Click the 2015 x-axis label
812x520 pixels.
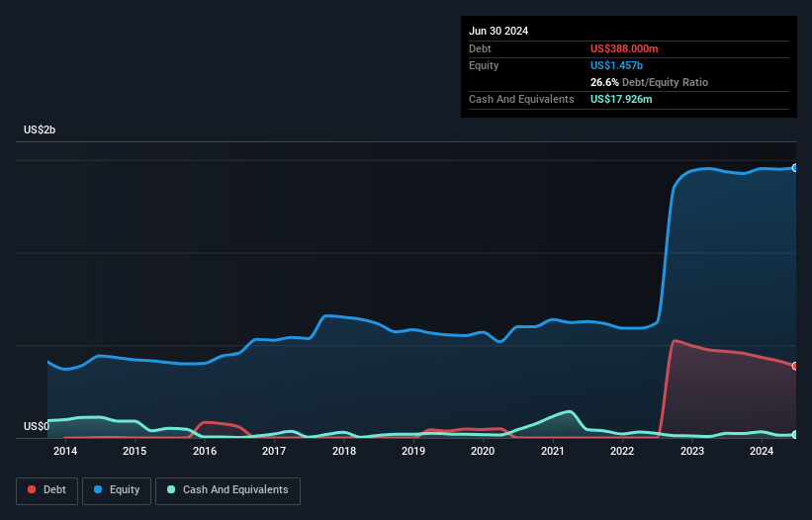135,451
